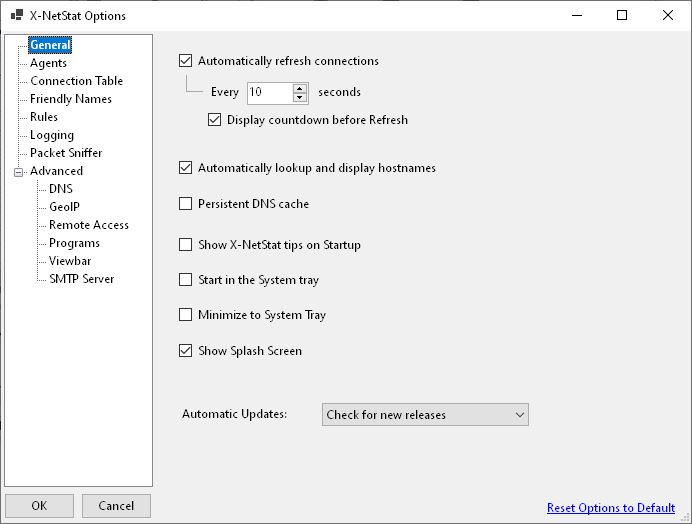Minimize the X-NetStat Options window
692x524 pixels.
point(577,15)
